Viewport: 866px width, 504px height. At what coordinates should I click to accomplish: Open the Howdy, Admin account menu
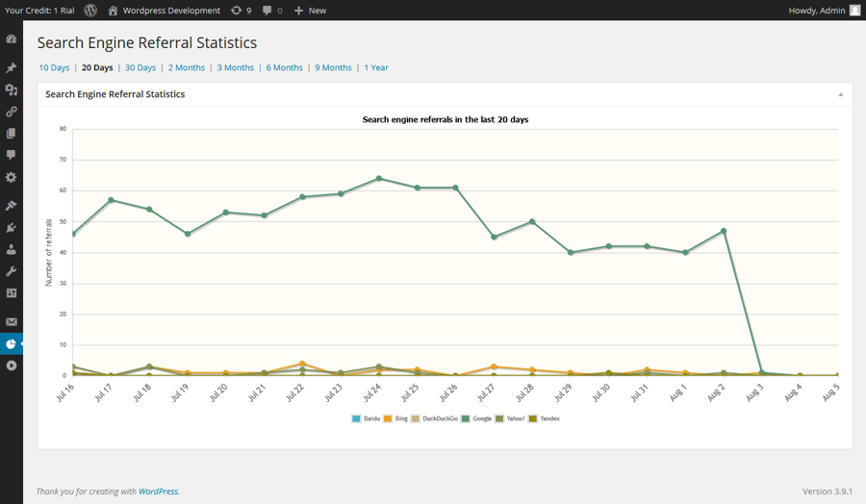[824, 10]
